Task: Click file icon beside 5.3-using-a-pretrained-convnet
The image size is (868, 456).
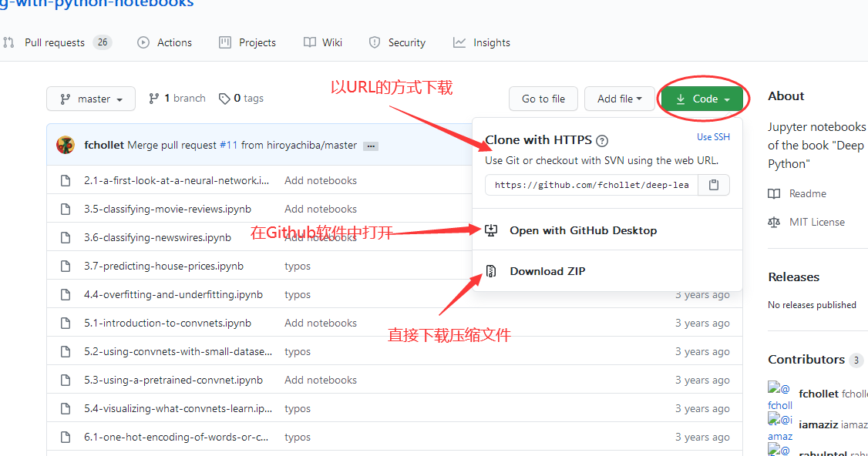Action: coord(66,381)
